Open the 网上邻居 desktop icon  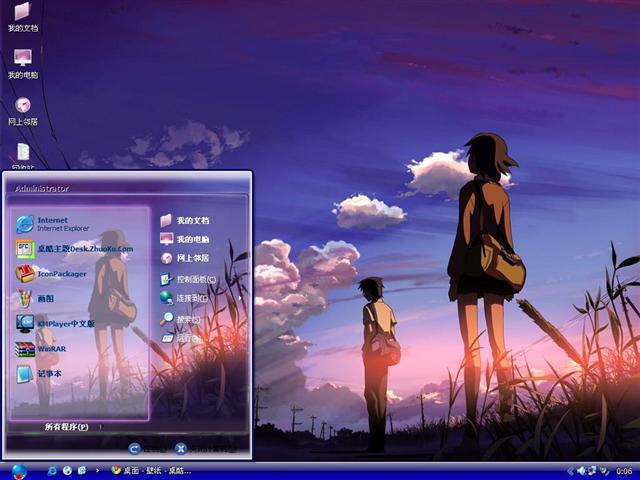23,111
